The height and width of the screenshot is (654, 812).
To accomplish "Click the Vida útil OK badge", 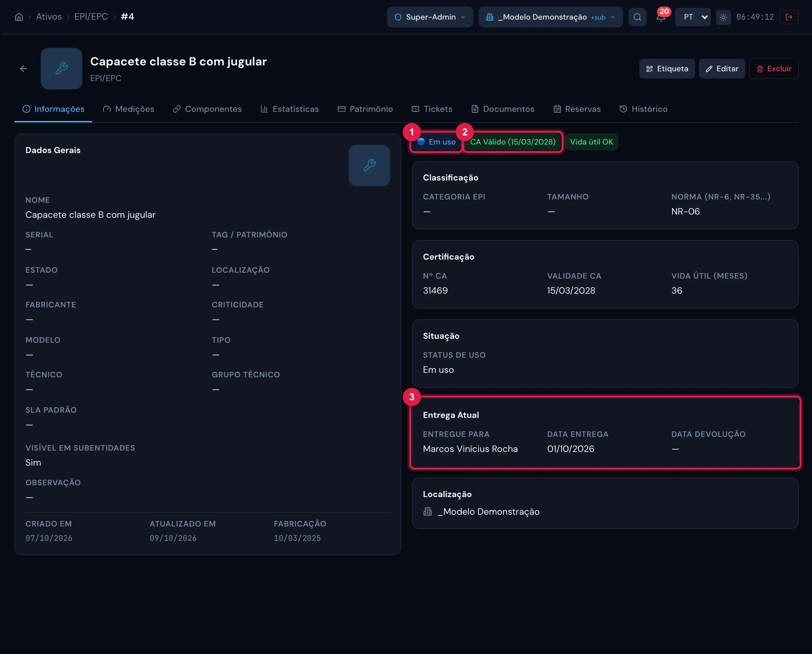I will [x=591, y=142].
